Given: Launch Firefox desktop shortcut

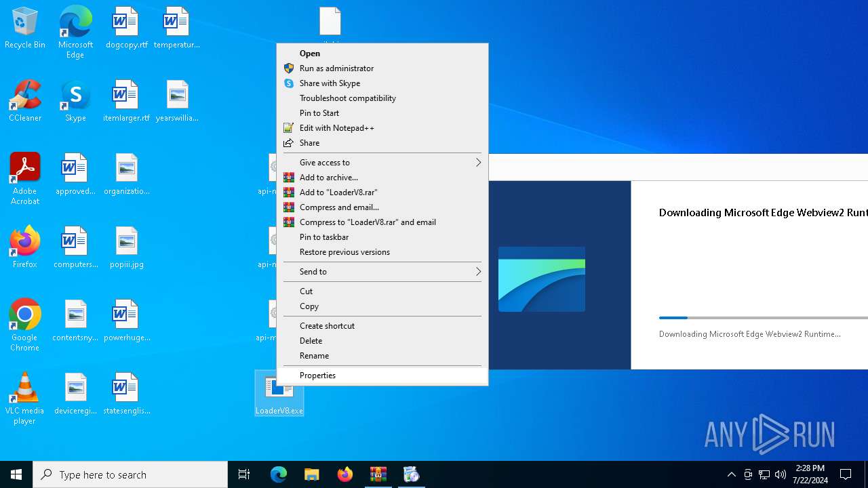Looking at the screenshot, I should pyautogui.click(x=25, y=247).
